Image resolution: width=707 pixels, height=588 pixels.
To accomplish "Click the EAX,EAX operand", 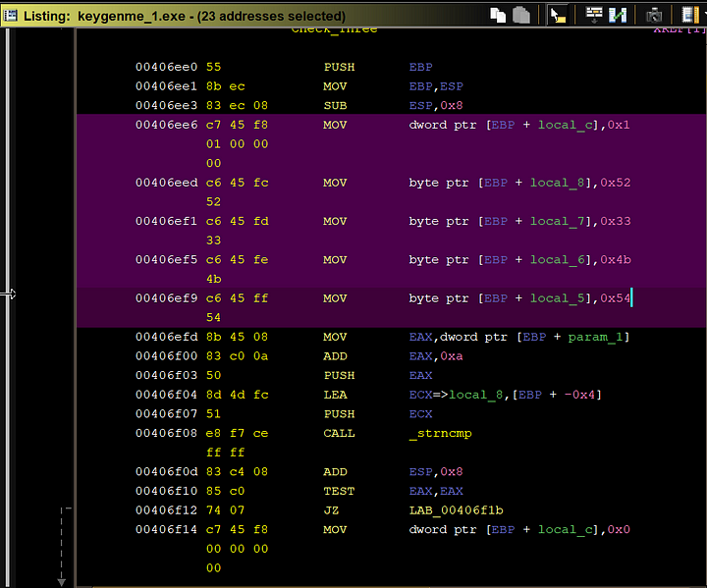I will [436, 491].
